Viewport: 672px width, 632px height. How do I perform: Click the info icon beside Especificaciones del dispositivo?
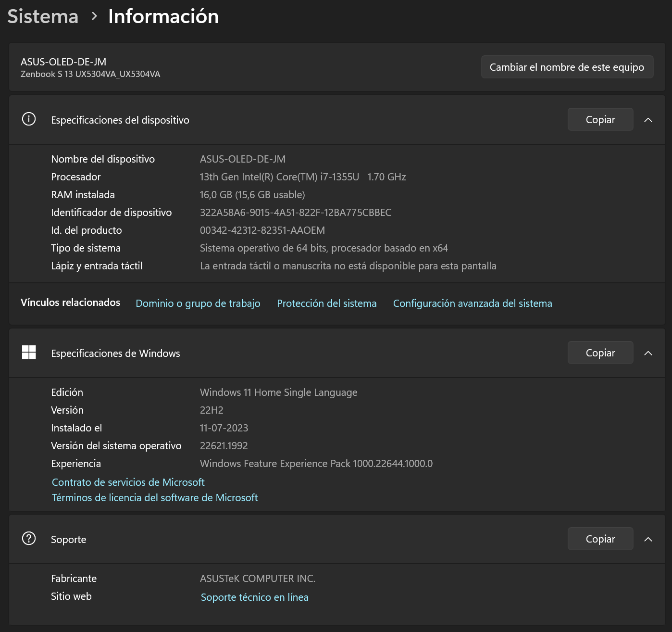[x=29, y=119]
